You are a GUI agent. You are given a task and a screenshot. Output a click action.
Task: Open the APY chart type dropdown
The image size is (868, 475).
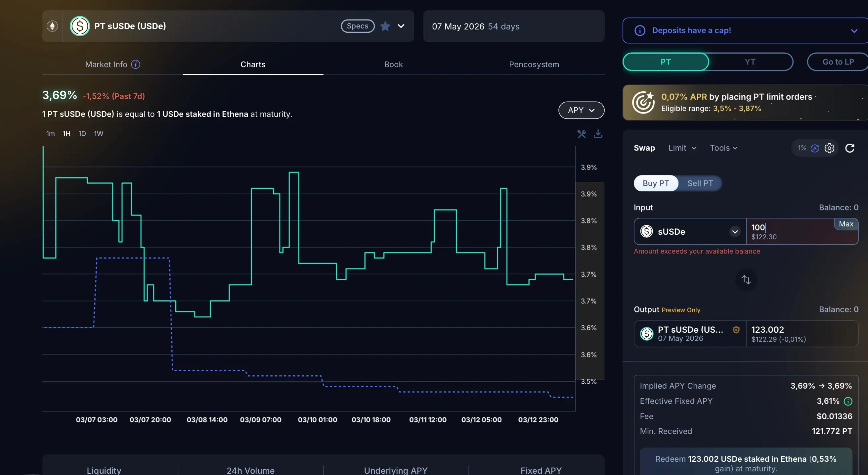(581, 110)
